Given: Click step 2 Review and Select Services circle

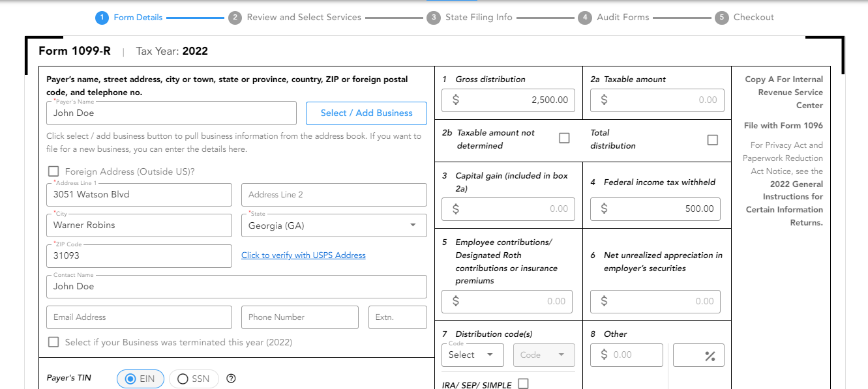Looking at the screenshot, I should (235, 18).
